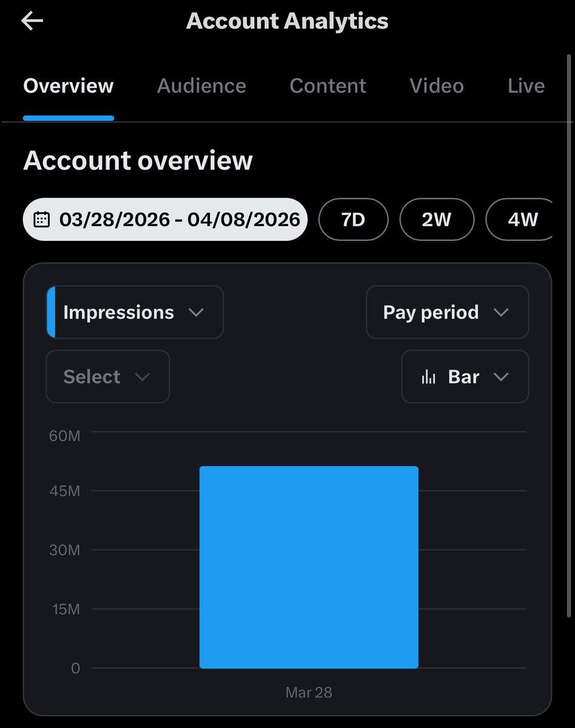Switch to the Audience tab

click(x=201, y=86)
